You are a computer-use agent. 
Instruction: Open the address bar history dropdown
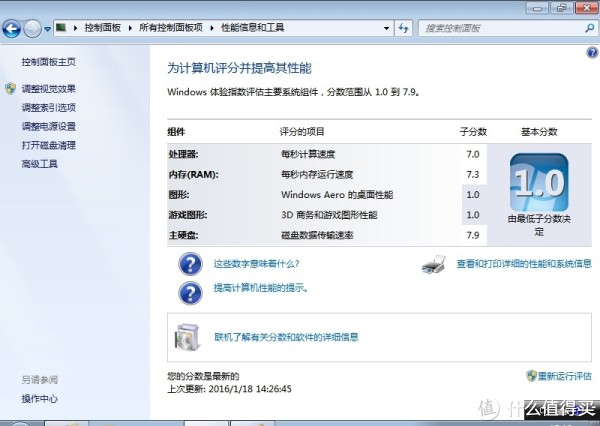[x=386, y=28]
